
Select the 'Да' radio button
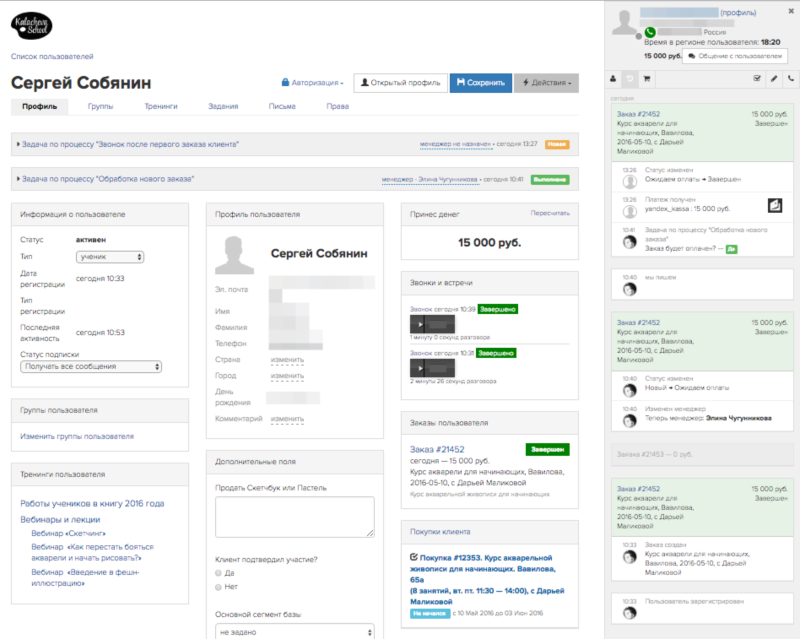[218, 573]
